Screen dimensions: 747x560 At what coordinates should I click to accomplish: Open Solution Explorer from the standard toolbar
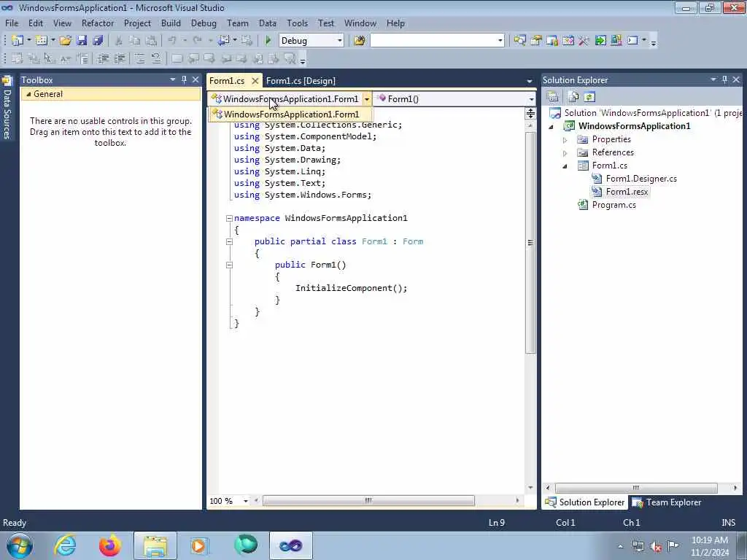[519, 41]
